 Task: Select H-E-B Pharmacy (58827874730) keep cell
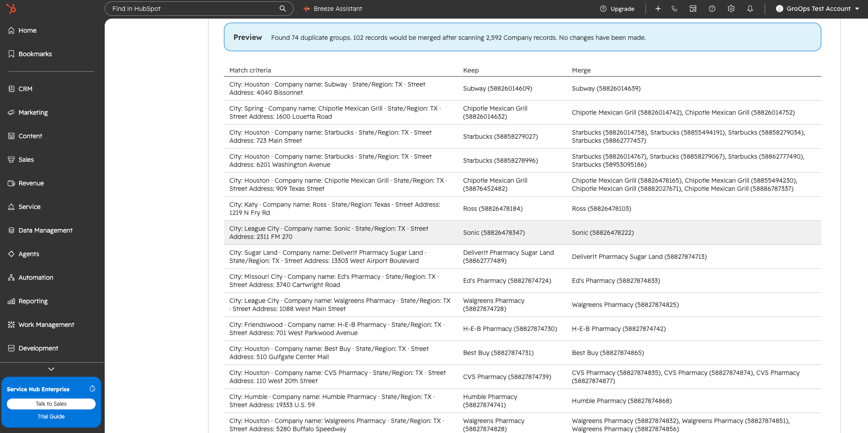pyautogui.click(x=510, y=329)
